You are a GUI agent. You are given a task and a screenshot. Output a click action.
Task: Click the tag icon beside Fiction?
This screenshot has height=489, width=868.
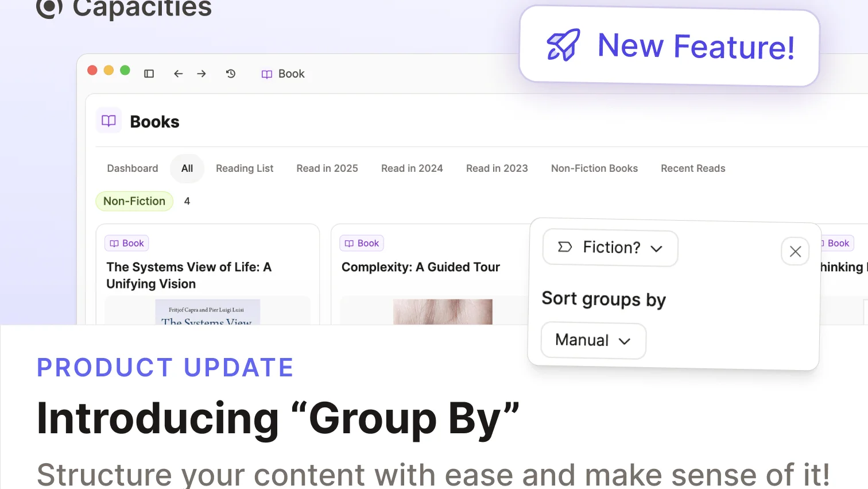(565, 247)
